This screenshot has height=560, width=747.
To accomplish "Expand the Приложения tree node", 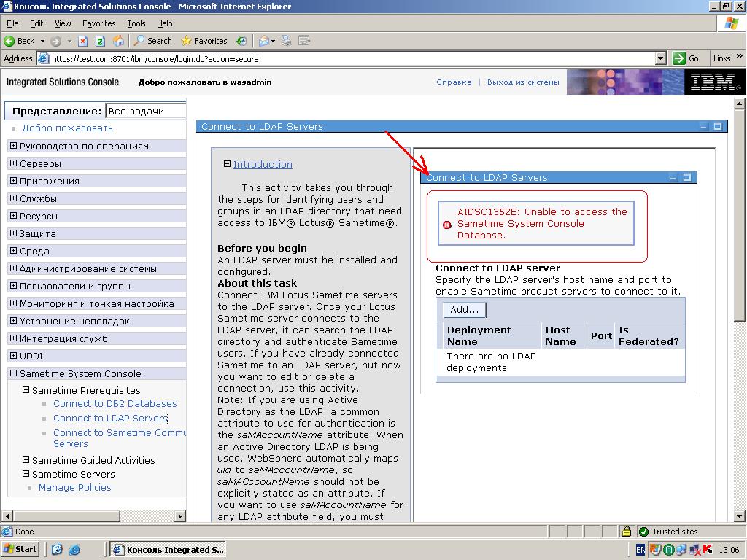I will click(14, 181).
